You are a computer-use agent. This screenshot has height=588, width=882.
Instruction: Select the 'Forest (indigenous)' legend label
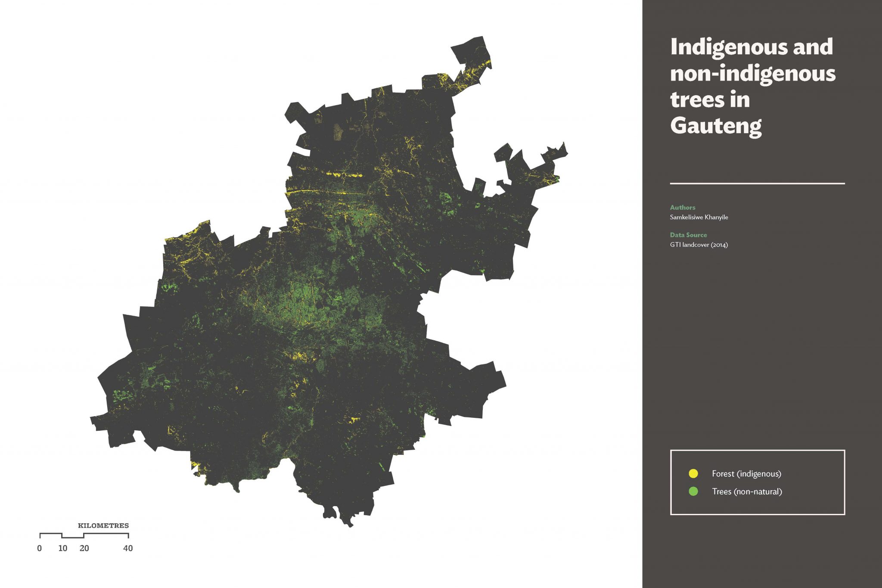(746, 473)
